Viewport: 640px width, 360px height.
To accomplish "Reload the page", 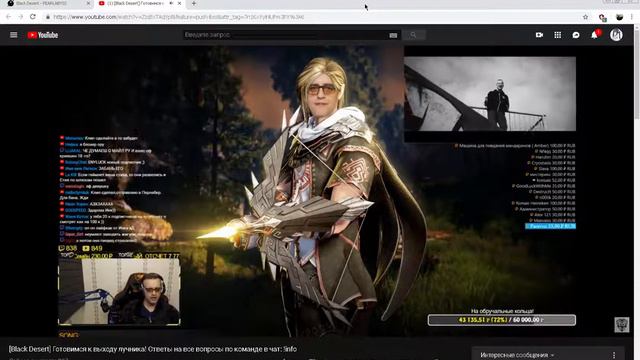I will [33, 17].
